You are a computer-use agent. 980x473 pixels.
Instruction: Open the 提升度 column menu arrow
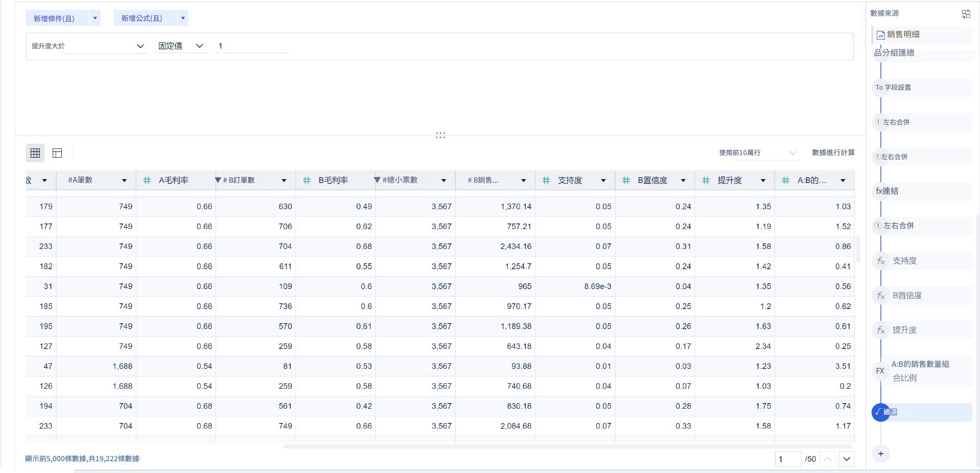(763, 181)
